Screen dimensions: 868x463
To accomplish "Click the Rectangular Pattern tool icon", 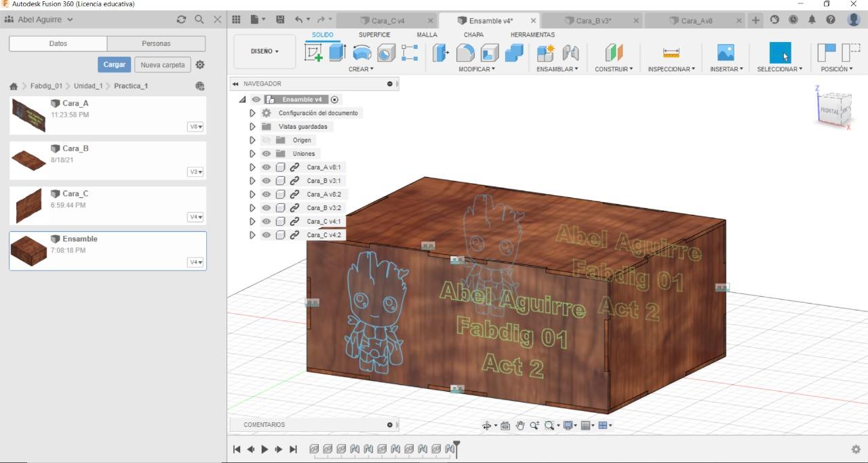I will click(410, 53).
